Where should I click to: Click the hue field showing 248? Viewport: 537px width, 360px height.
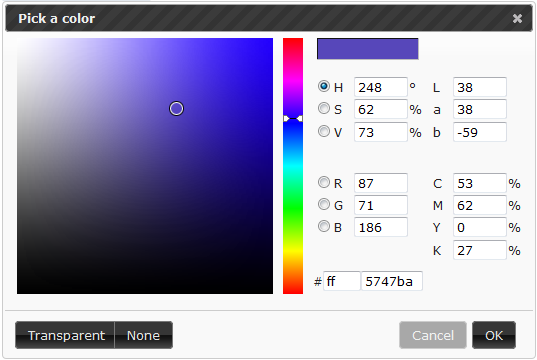coord(380,87)
